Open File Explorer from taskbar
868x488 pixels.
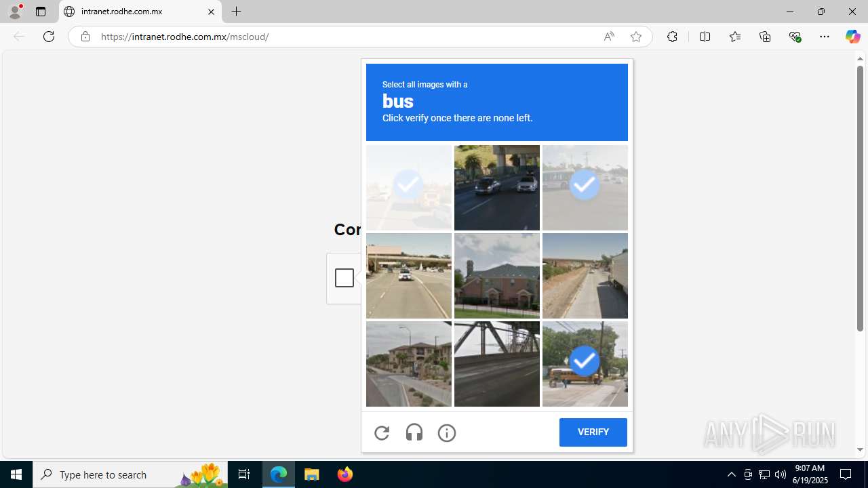pos(312,474)
